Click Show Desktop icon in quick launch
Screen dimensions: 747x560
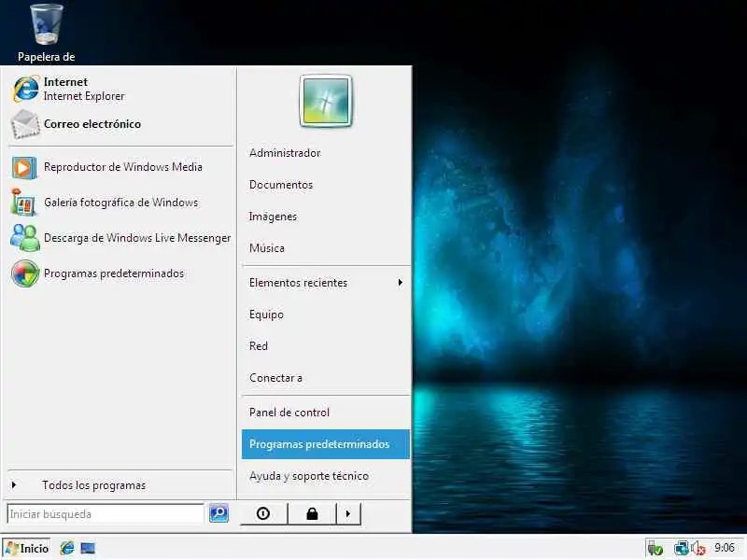point(88,549)
